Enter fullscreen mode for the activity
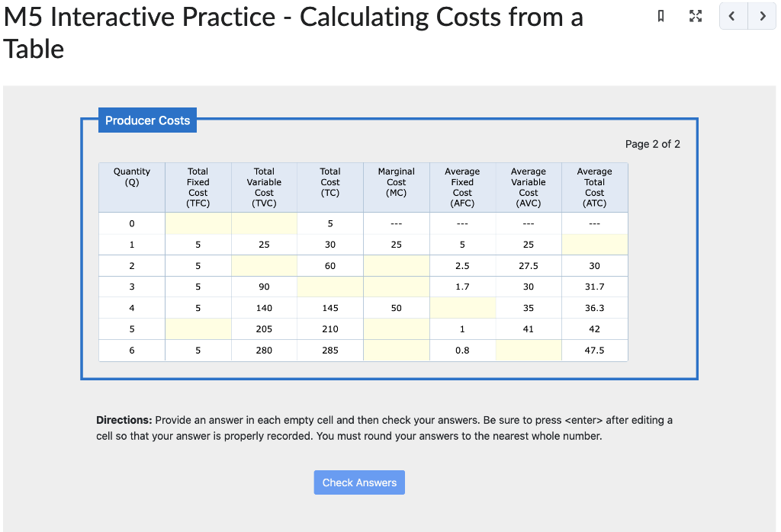781x532 pixels. (695, 16)
